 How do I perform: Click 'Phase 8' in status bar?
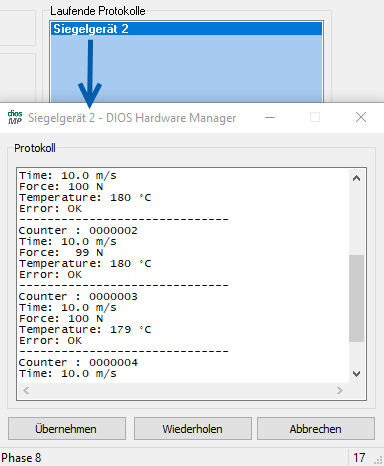(x=21, y=458)
